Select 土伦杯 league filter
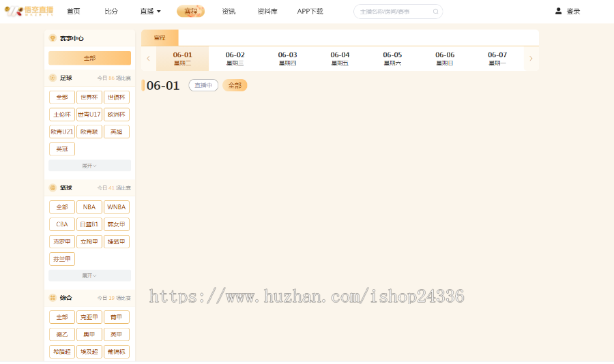This screenshot has width=614, height=364. pos(62,115)
